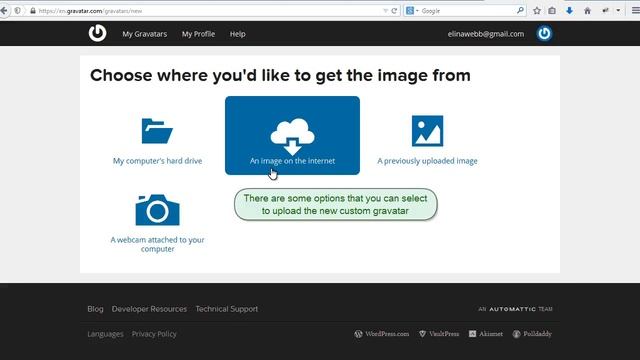The height and width of the screenshot is (360, 640).
Task: Select the cloud download icon
Action: 292,136
